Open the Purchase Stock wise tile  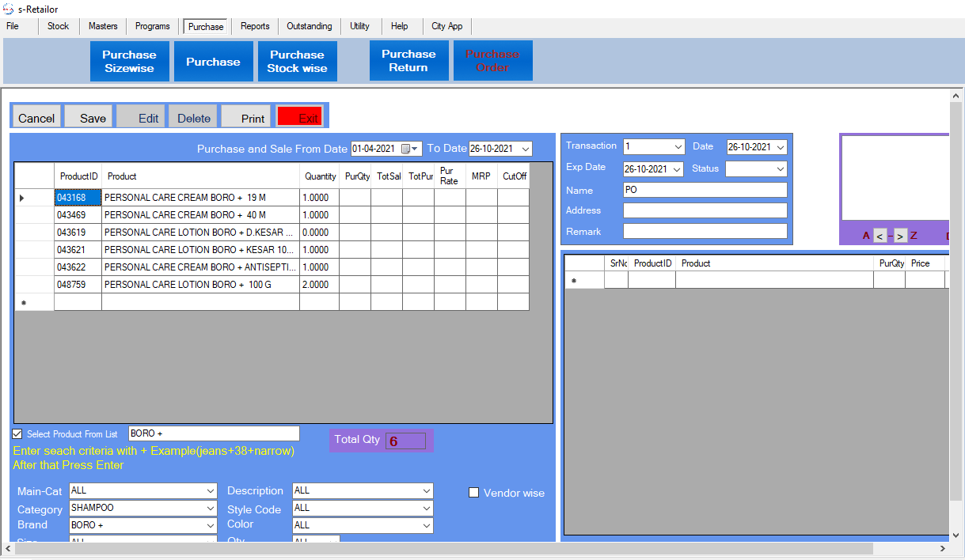click(297, 62)
